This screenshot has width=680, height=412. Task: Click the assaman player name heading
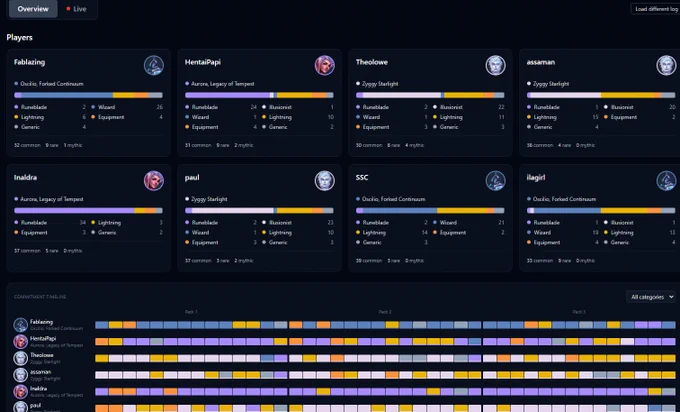tap(541, 62)
